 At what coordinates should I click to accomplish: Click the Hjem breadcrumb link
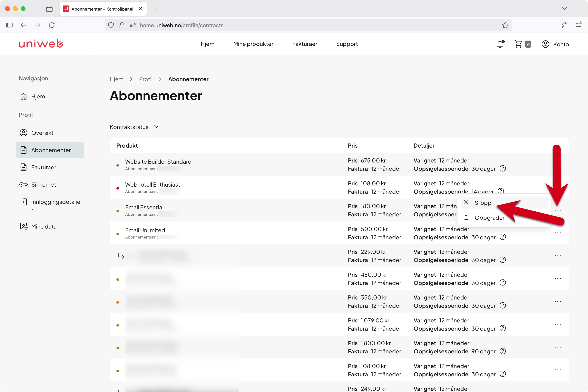point(116,79)
